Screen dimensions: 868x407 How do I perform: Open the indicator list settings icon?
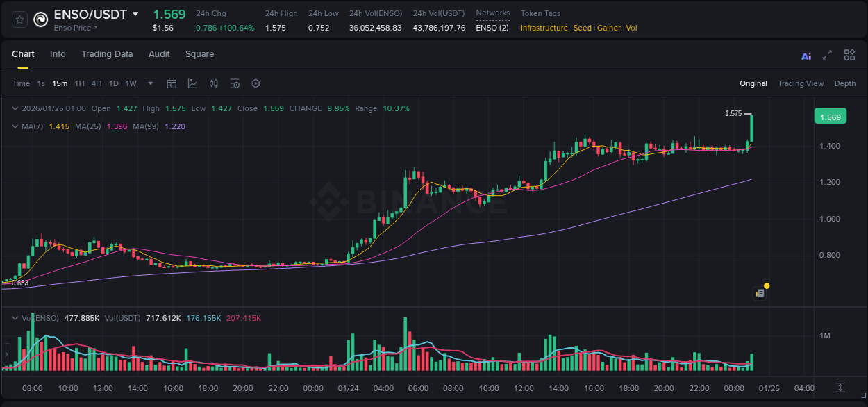coord(235,83)
